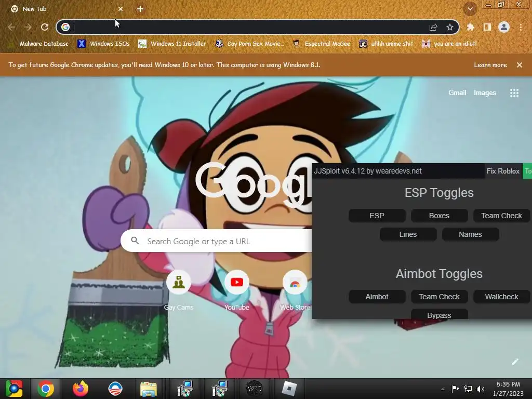Toggle Aimbot in JJSploit

click(x=377, y=297)
